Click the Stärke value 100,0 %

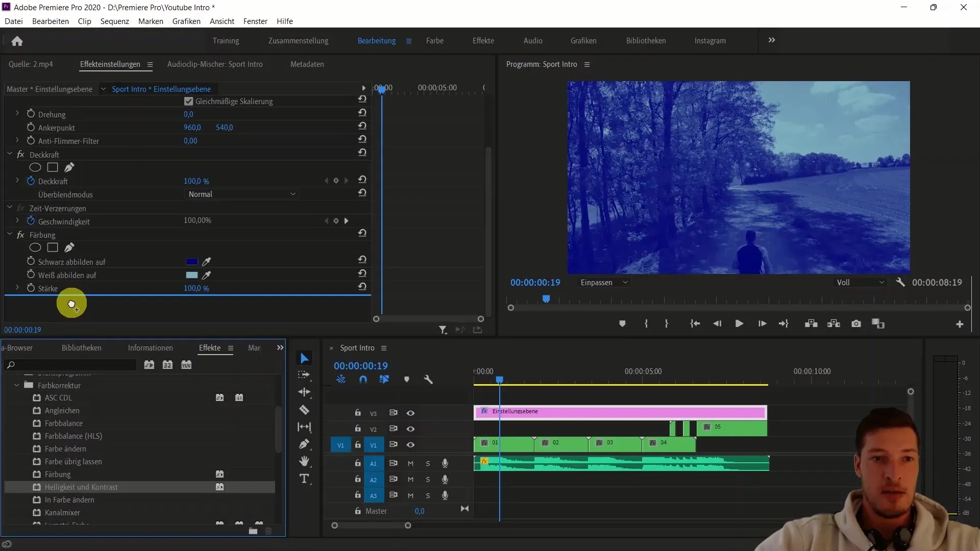tap(197, 288)
